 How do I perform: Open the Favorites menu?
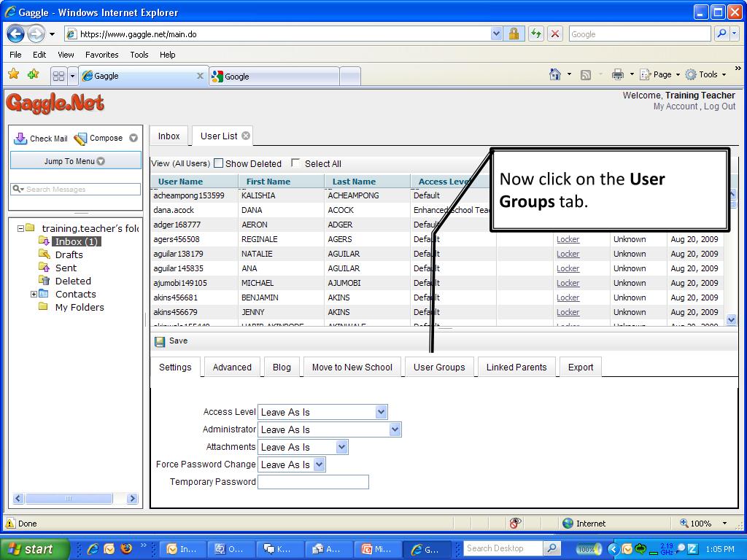[102, 55]
